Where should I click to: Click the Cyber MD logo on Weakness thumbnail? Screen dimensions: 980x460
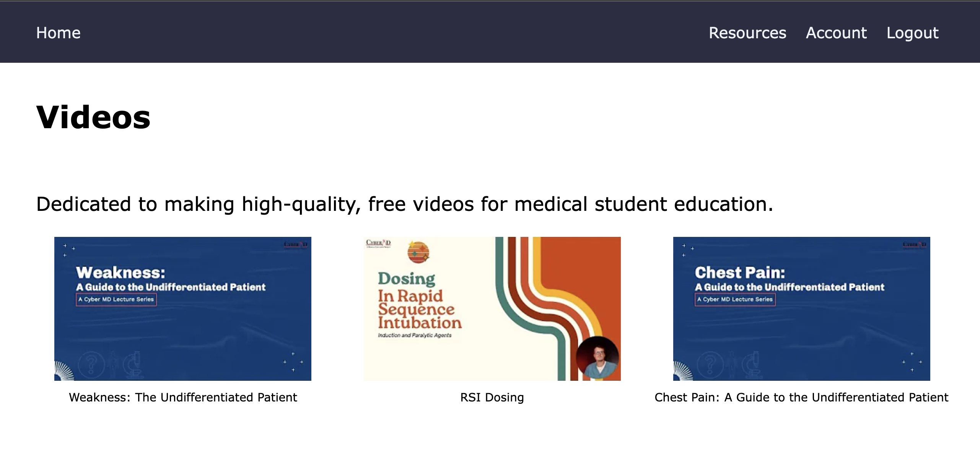[295, 244]
